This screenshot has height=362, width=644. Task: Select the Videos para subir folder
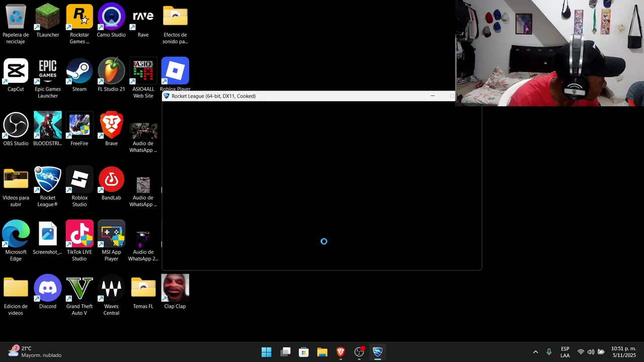click(16, 187)
